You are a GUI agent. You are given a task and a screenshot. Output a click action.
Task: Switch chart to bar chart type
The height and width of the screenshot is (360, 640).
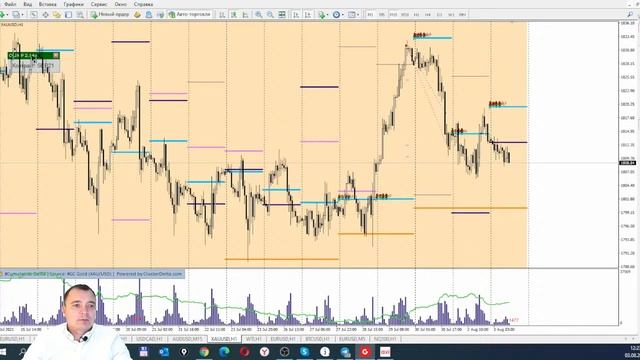pyautogui.click(x=222, y=15)
